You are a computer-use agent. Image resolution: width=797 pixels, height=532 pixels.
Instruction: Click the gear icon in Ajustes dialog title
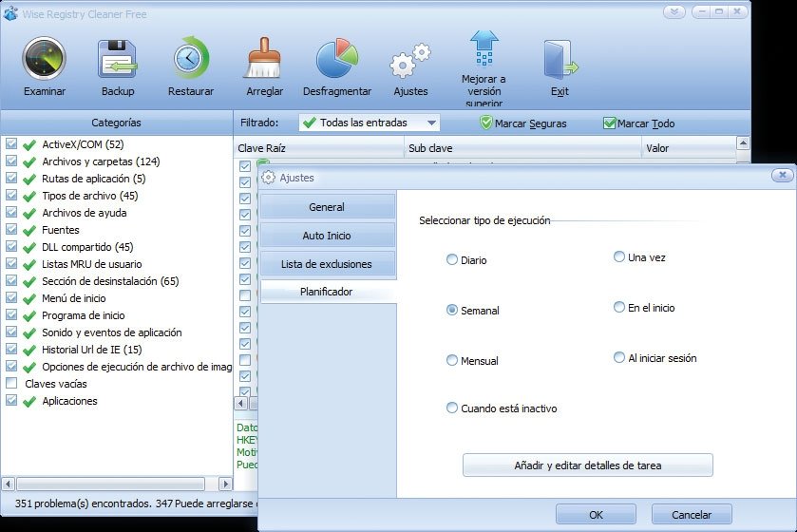click(268, 178)
